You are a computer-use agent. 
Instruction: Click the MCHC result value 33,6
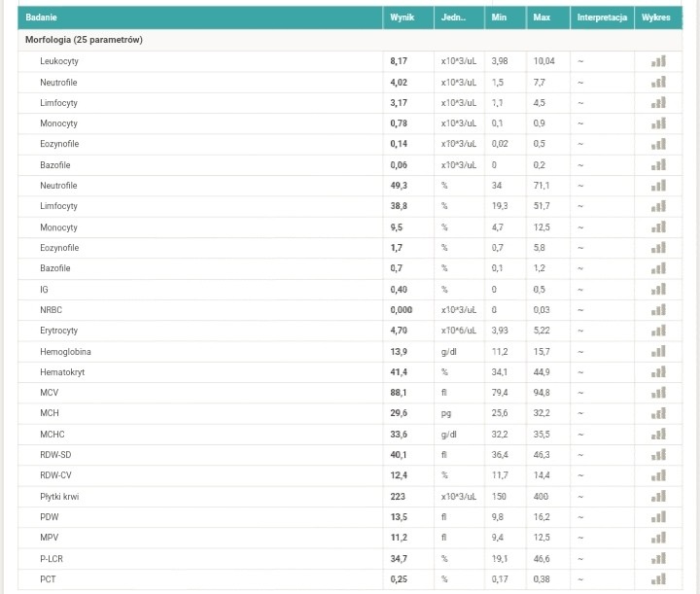coord(399,435)
